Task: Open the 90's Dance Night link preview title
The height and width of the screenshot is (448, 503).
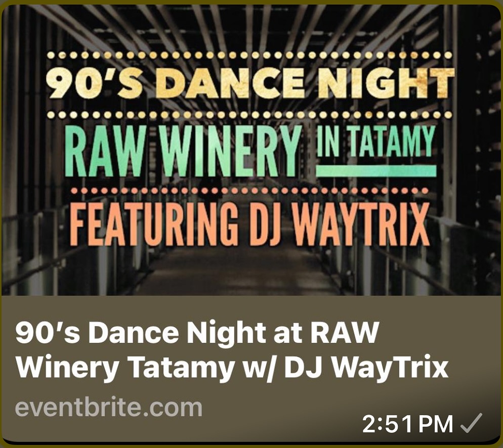Action: (x=231, y=350)
